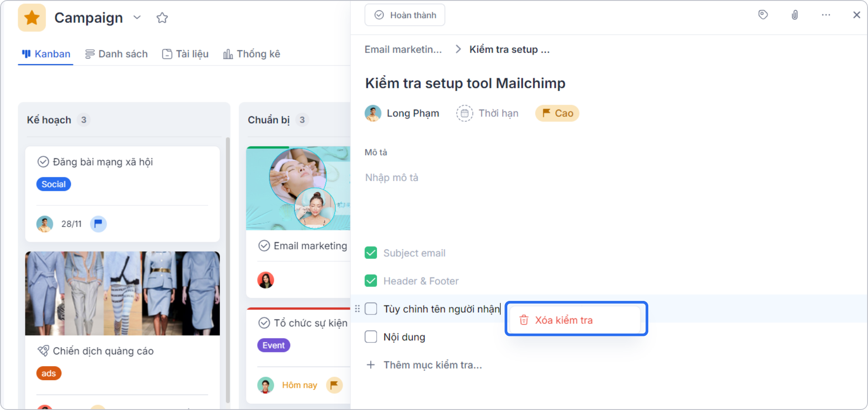Screen dimensions: 868x410
Task: Click the Nhập mô tả description field
Action: [392, 177]
